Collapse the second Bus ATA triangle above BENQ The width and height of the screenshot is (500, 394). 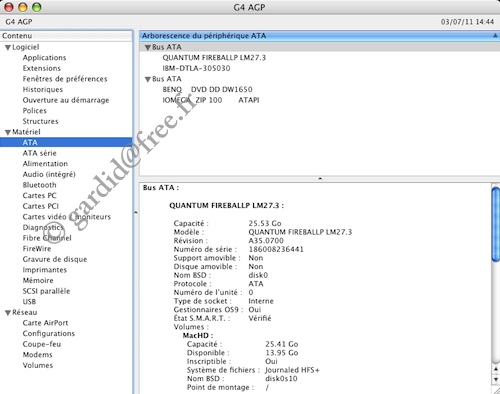pos(148,79)
